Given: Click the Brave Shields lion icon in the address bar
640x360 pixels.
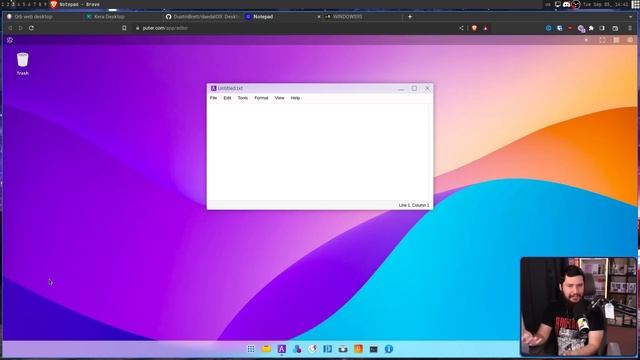Looking at the screenshot, I should tap(474, 28).
